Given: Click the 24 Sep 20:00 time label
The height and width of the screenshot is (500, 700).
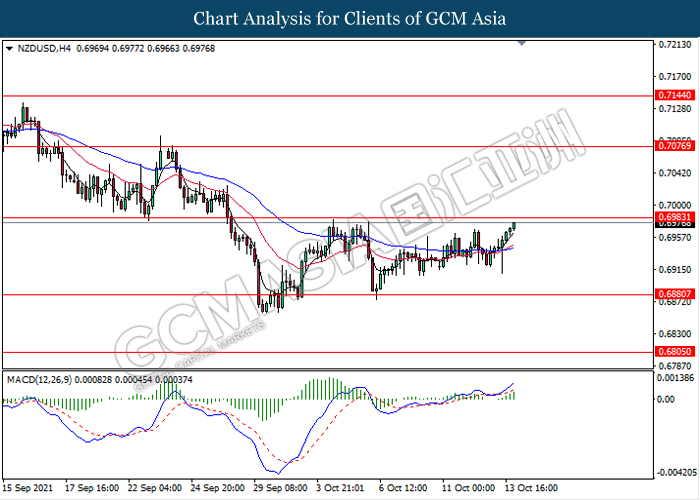Looking at the screenshot, I should pyautogui.click(x=217, y=488).
